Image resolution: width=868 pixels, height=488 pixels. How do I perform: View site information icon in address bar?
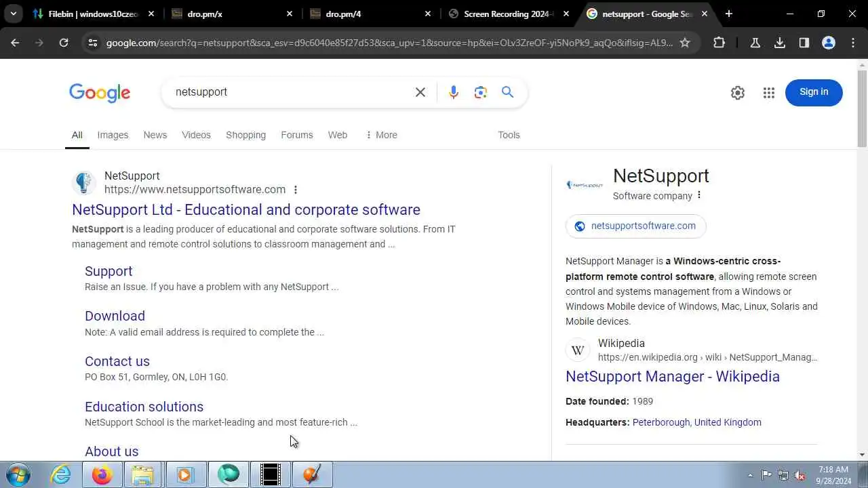tap(92, 43)
